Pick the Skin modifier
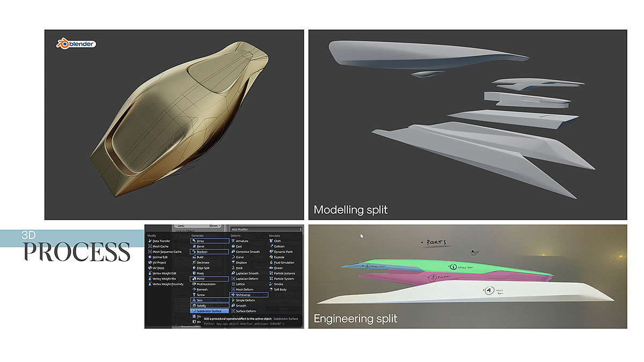Viewport: 644px width, 362px height. 209,300
